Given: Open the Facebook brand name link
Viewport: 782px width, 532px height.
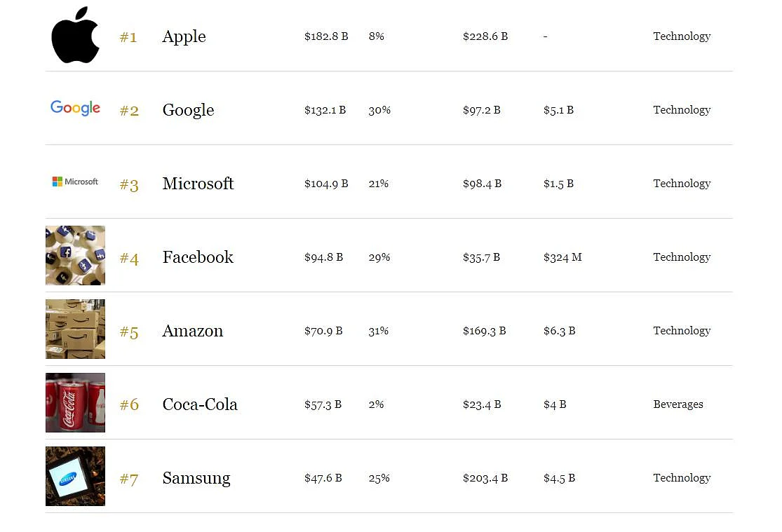Looking at the screenshot, I should (198, 257).
